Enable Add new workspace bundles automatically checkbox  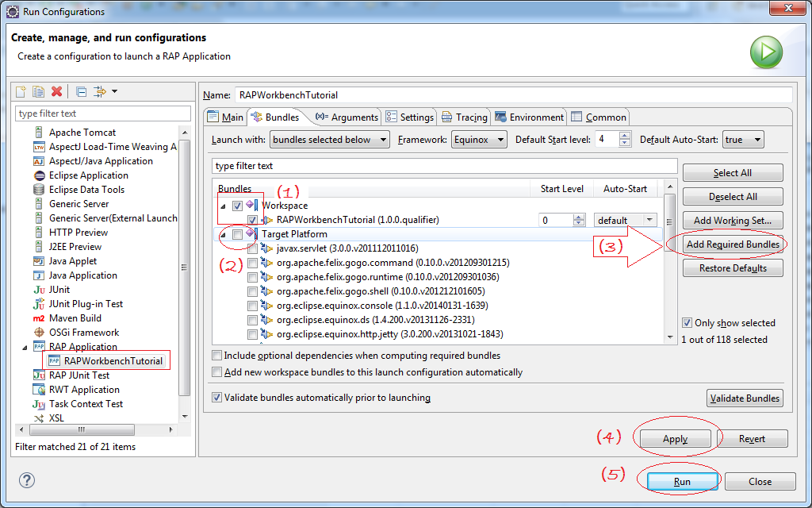click(x=217, y=372)
